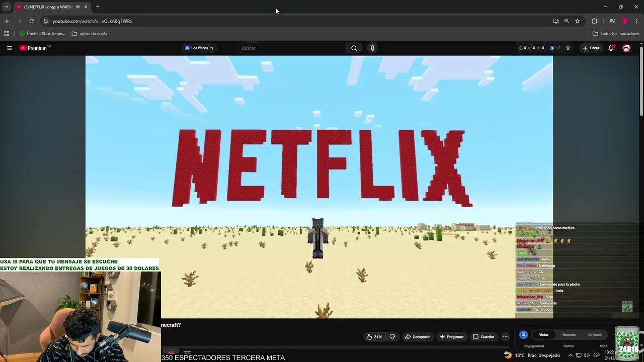This screenshot has height=362, width=644.
Task: Go back to the previous page
Action: (7, 21)
